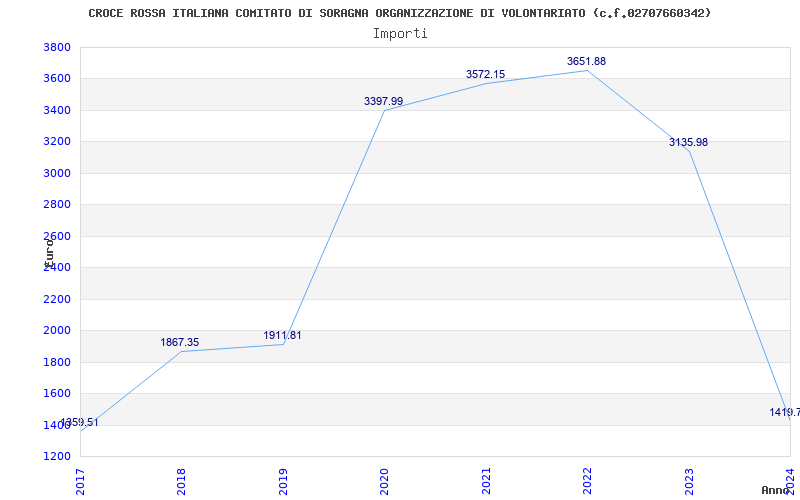The width and height of the screenshot is (800, 500).
Task: Click the y-axis value 3800
Action: pyautogui.click(x=57, y=47)
